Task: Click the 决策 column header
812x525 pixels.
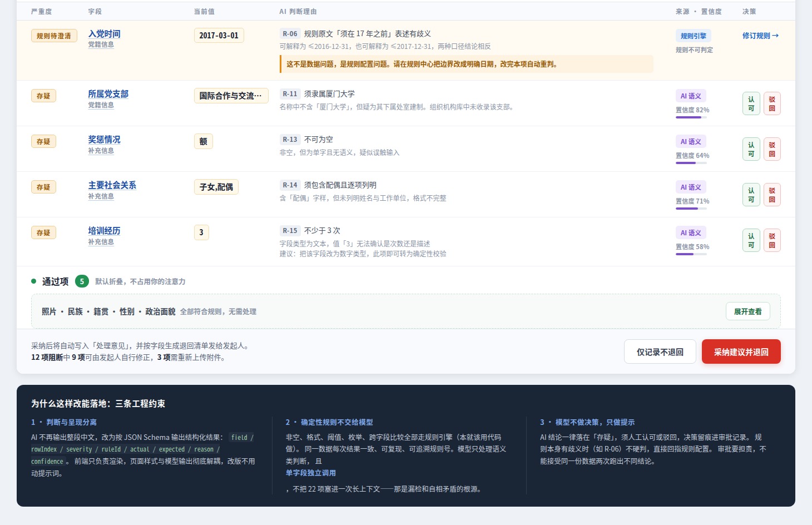Action: click(749, 12)
